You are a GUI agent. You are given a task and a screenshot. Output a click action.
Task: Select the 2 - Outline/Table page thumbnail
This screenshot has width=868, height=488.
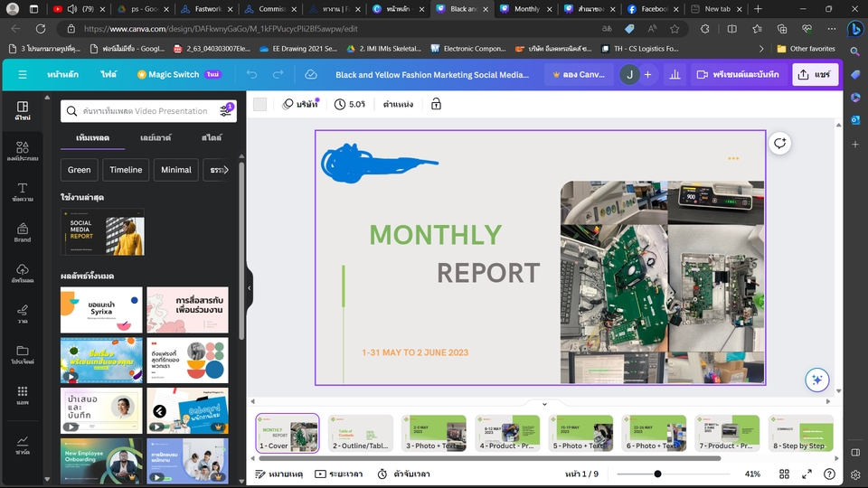361,433
